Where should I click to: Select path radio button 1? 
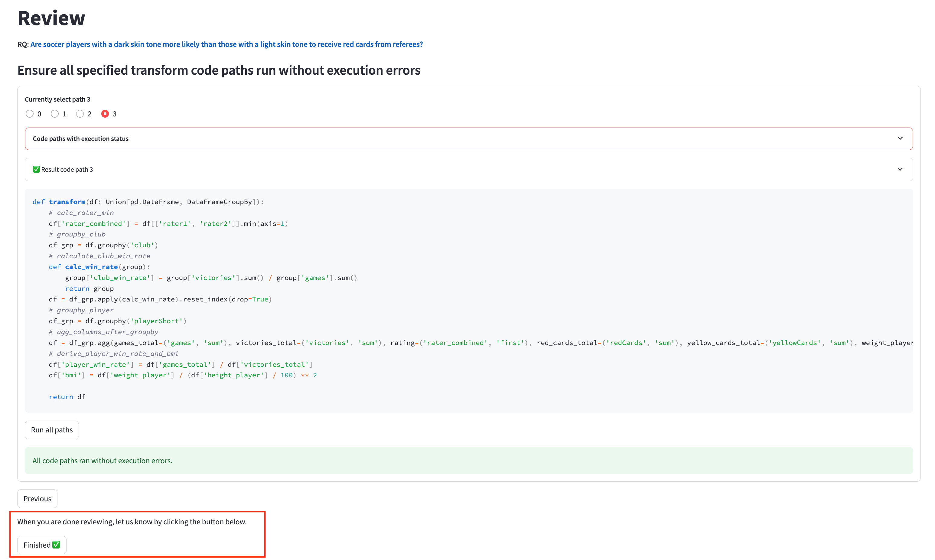coord(55,114)
